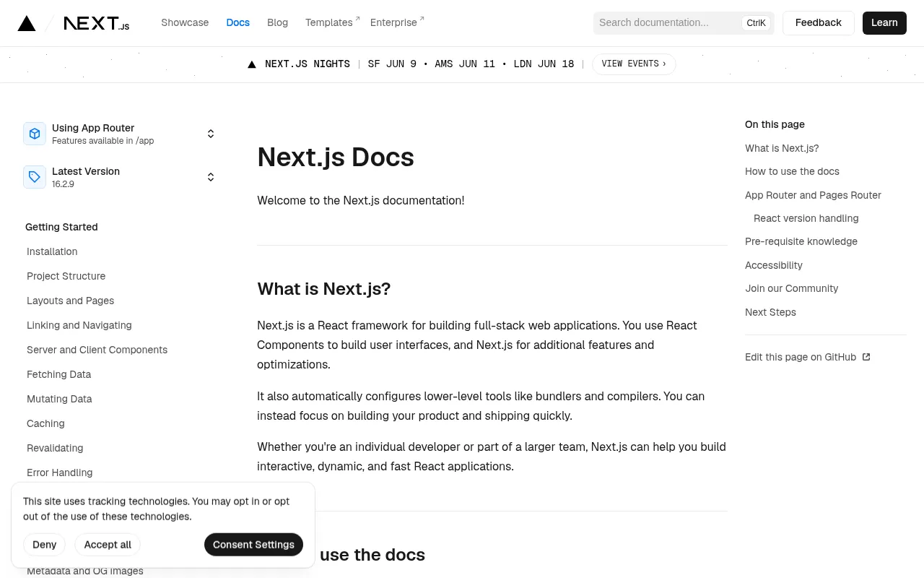924x578 pixels.
Task: Click the Learn button
Action: 884,22
